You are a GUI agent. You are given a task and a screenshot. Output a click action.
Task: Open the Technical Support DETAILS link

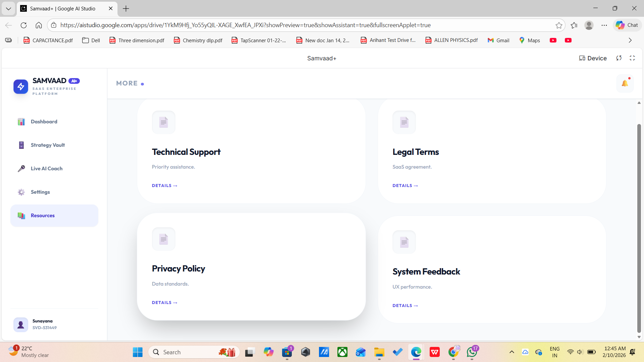point(164,186)
